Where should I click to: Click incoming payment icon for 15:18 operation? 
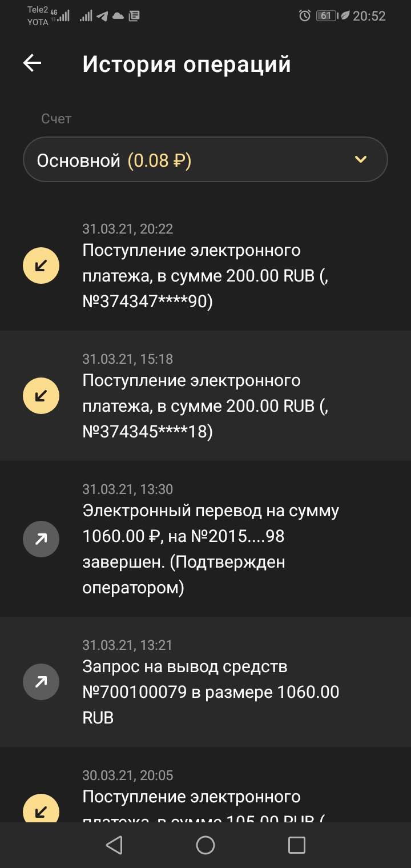tap(41, 396)
